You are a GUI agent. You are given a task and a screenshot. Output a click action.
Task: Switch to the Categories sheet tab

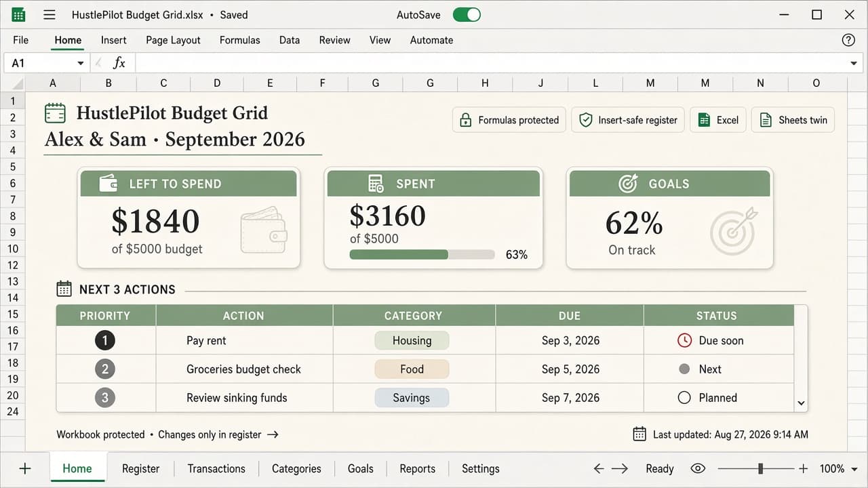(x=296, y=468)
